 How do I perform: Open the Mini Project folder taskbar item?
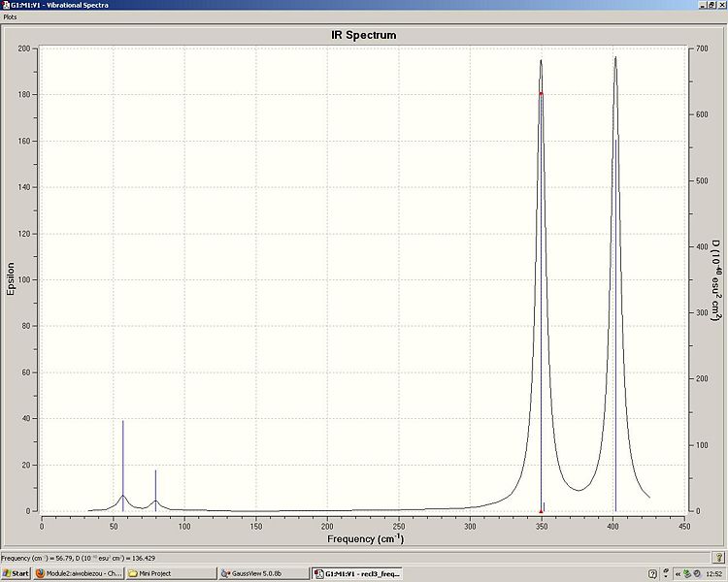(x=171, y=573)
